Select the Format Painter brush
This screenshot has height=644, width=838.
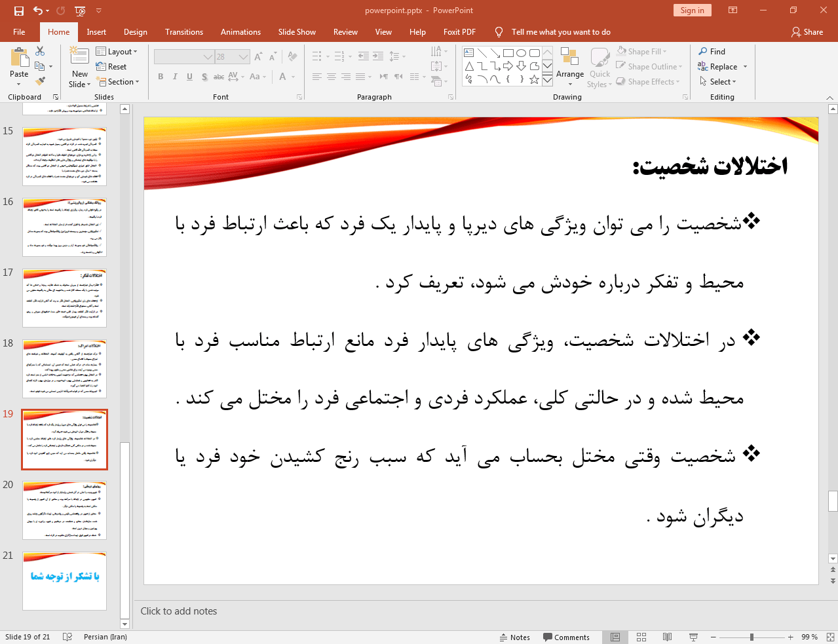(x=40, y=81)
